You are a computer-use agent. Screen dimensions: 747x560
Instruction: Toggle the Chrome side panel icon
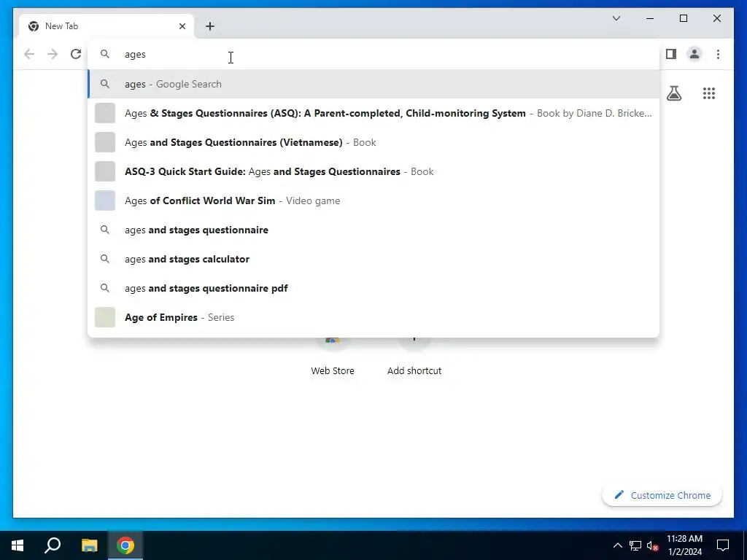click(671, 54)
